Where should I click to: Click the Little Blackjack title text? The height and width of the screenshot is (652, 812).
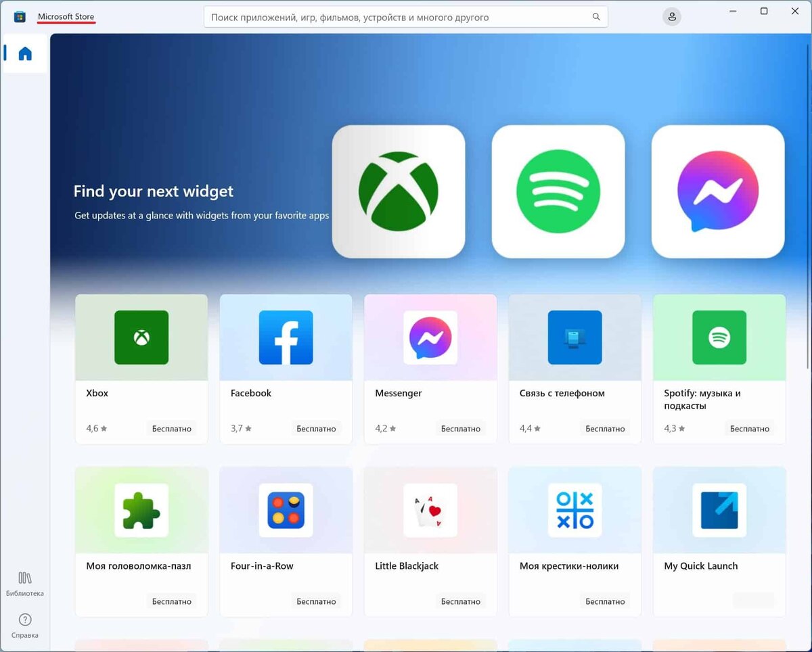pyautogui.click(x=407, y=566)
